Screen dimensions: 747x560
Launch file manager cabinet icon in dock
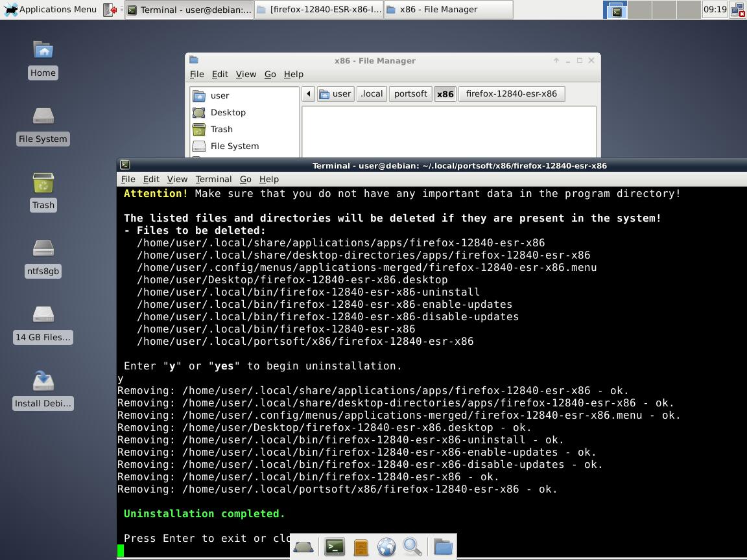[x=361, y=547]
